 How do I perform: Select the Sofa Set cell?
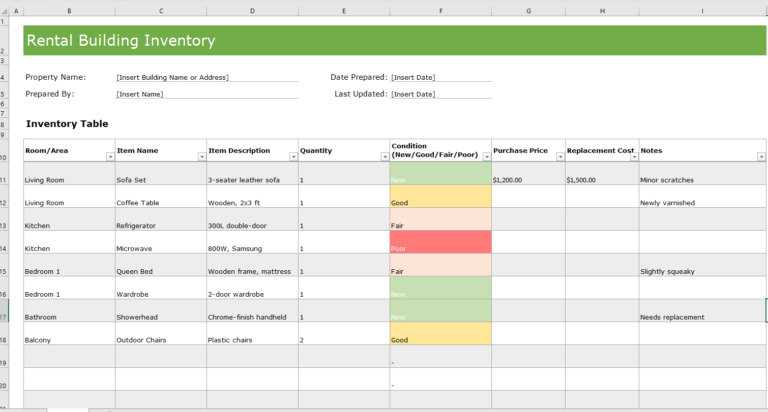click(x=161, y=173)
